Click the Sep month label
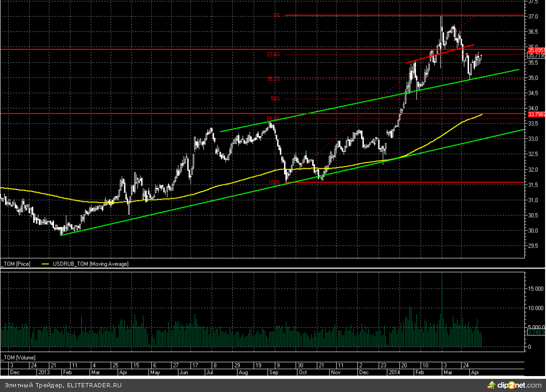 (x=274, y=372)
